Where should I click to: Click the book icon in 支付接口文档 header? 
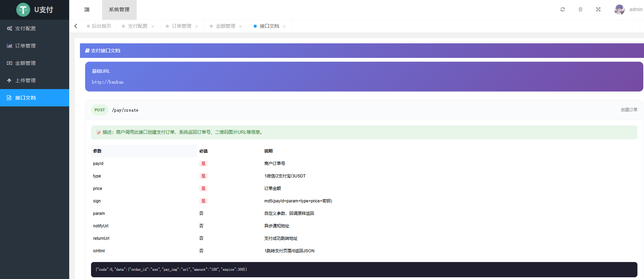(x=87, y=51)
